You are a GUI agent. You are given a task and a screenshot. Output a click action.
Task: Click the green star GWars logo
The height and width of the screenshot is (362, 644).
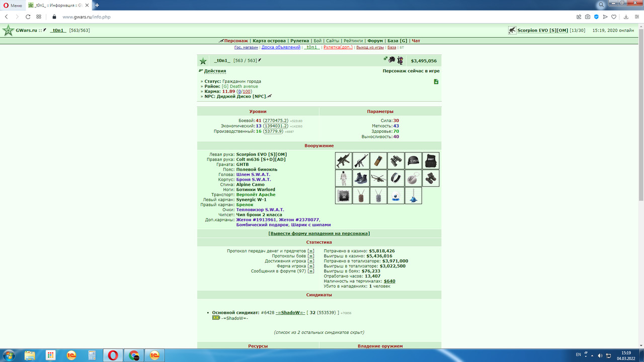click(8, 30)
